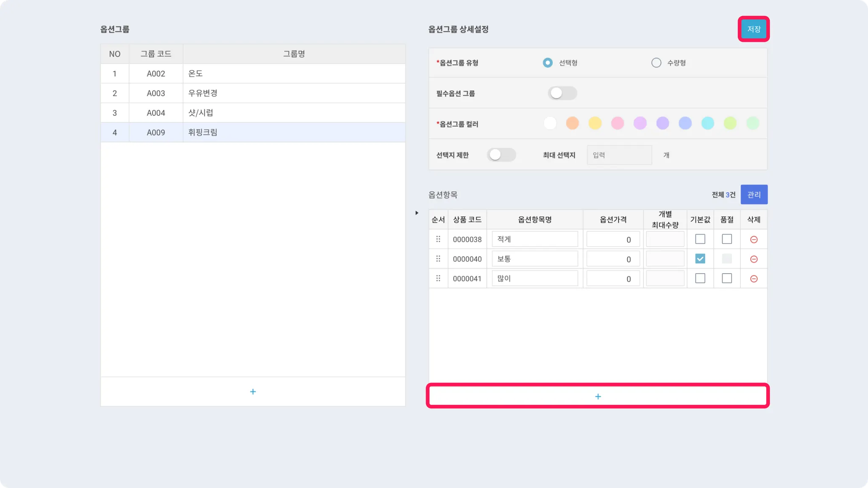The width and height of the screenshot is (868, 488).
Task: Delete the 많이 option row
Action: [754, 279]
